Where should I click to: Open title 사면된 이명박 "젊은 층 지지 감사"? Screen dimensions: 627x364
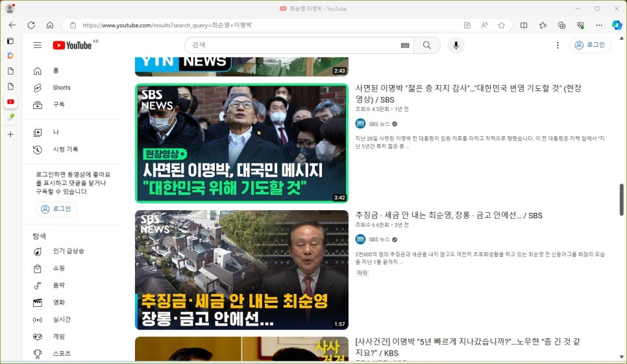coord(468,94)
